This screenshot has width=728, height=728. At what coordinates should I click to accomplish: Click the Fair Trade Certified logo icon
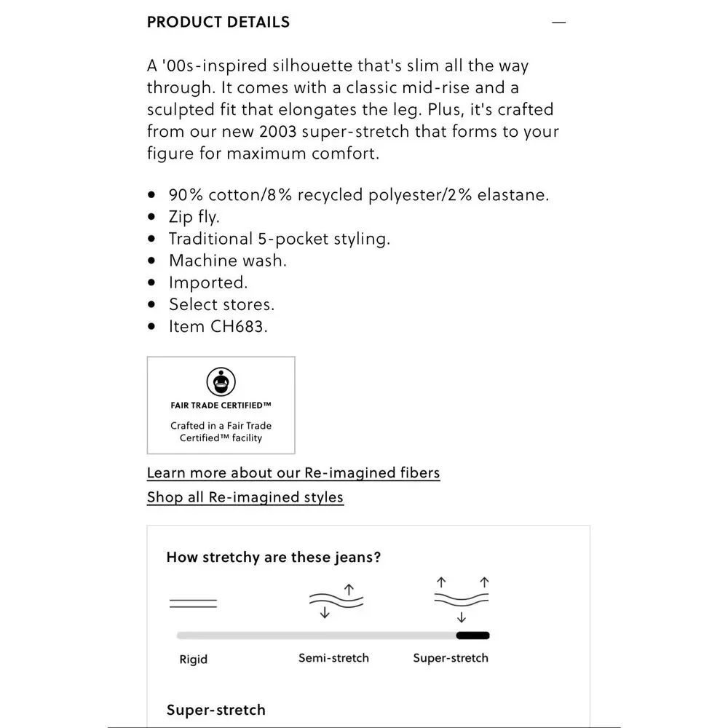[221, 381]
